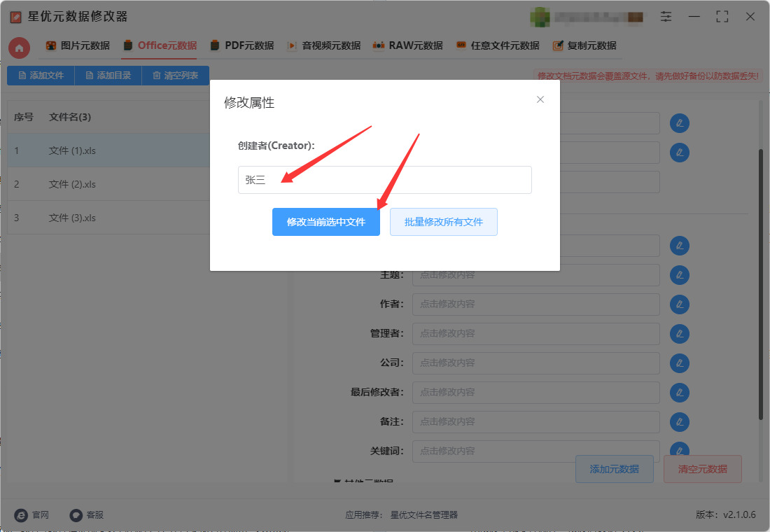Screen dimensions: 770x532
Task: Select the 复制元数据 tab
Action: [584, 45]
